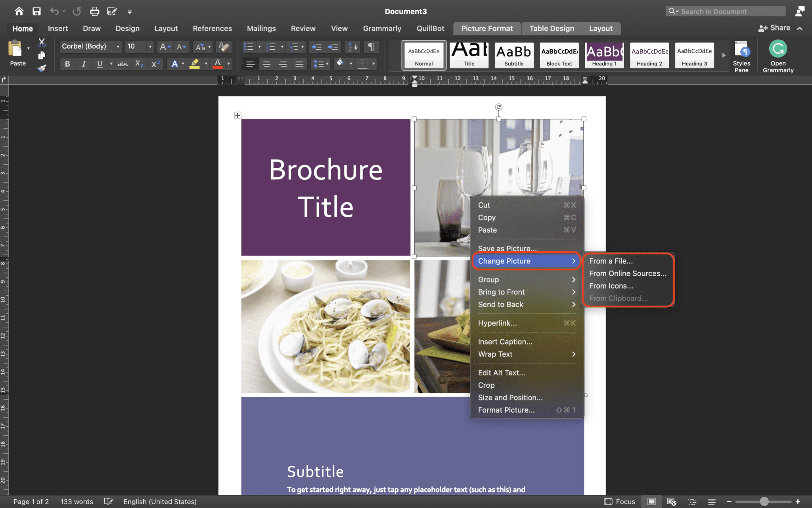The height and width of the screenshot is (508, 812).
Task: Enable Strikethrough formatting
Action: point(123,63)
